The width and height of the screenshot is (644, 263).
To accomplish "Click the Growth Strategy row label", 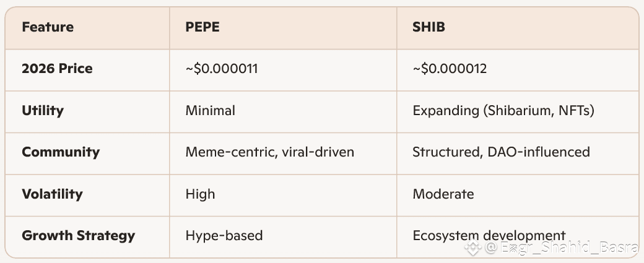I will pos(78,236).
